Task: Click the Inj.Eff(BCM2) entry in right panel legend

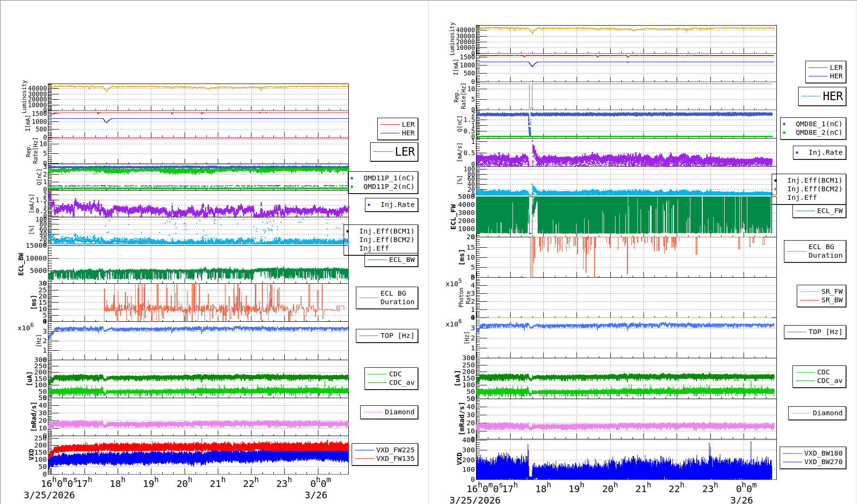Action: (814, 189)
